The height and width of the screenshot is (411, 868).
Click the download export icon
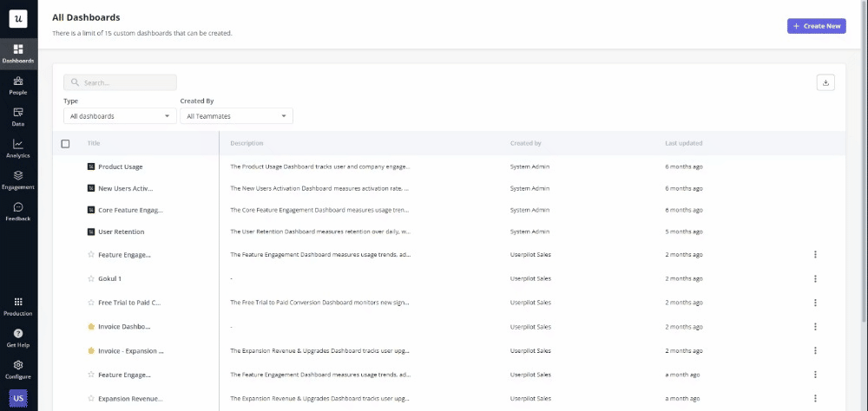825,82
